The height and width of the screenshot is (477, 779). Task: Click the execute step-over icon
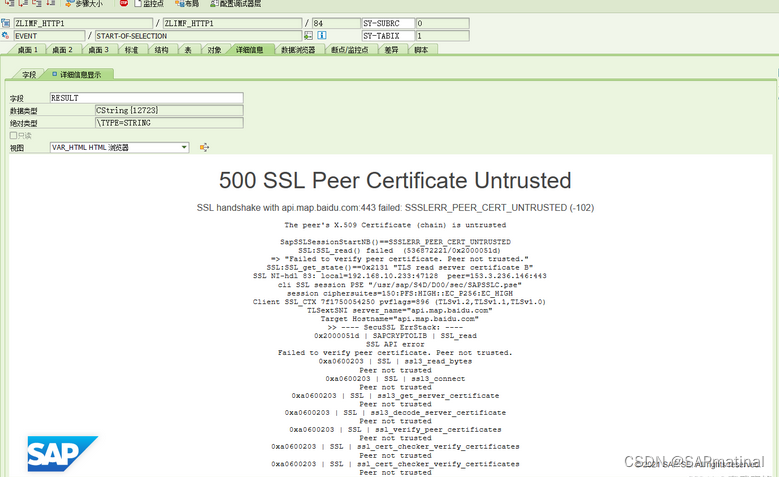(x=23, y=3)
